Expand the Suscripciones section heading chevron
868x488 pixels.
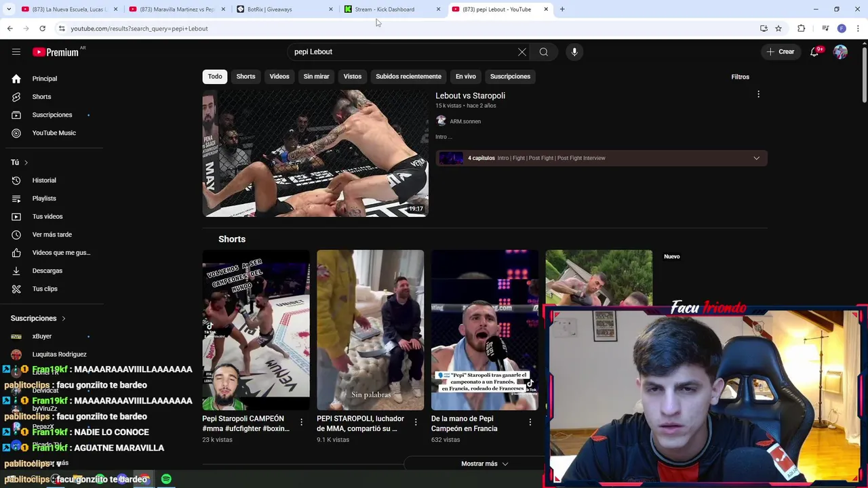click(64, 319)
